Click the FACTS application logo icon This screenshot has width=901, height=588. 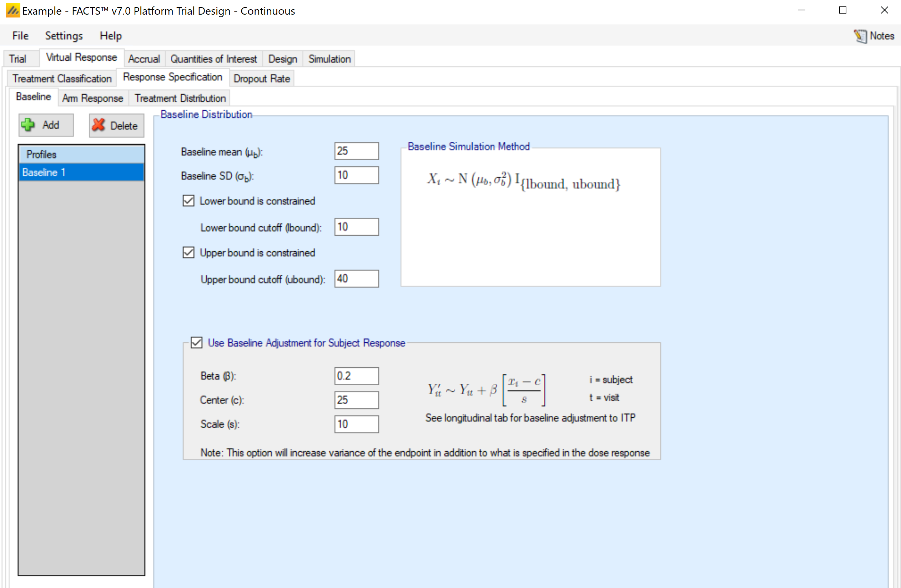[x=12, y=11]
